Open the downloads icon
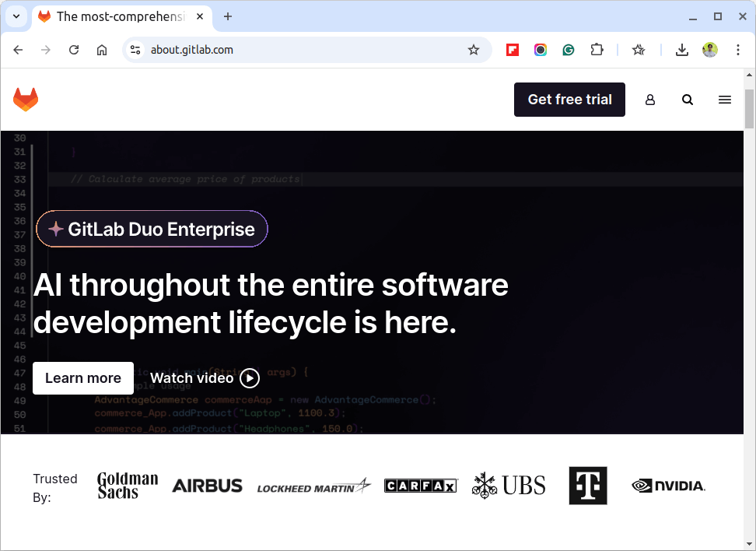The height and width of the screenshot is (551, 756). pos(682,50)
